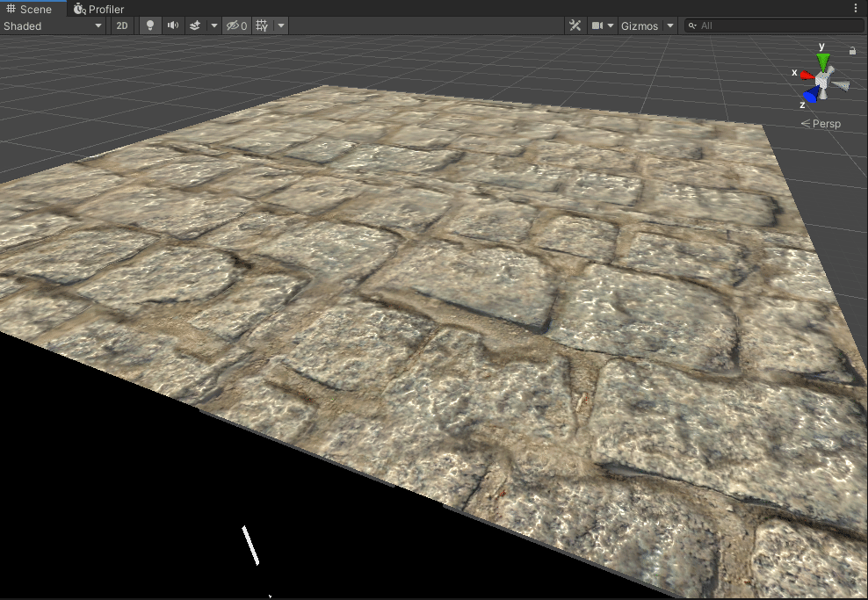Image resolution: width=868 pixels, height=600 pixels.
Task: Click the scene camera settings icon
Action: [599, 25]
